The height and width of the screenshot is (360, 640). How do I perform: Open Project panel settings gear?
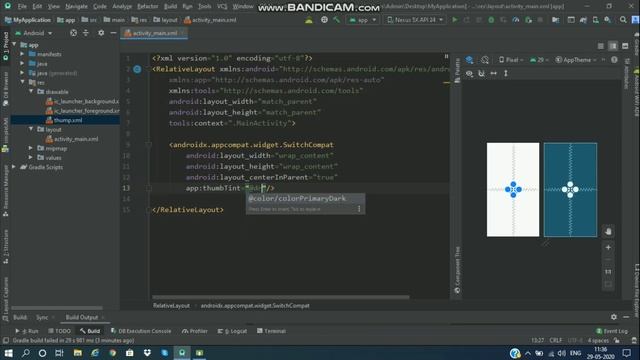coord(101,33)
